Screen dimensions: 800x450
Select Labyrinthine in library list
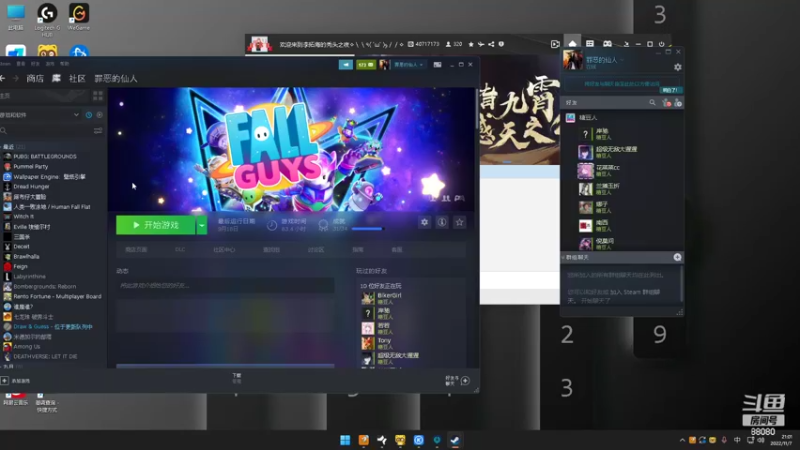(30, 277)
